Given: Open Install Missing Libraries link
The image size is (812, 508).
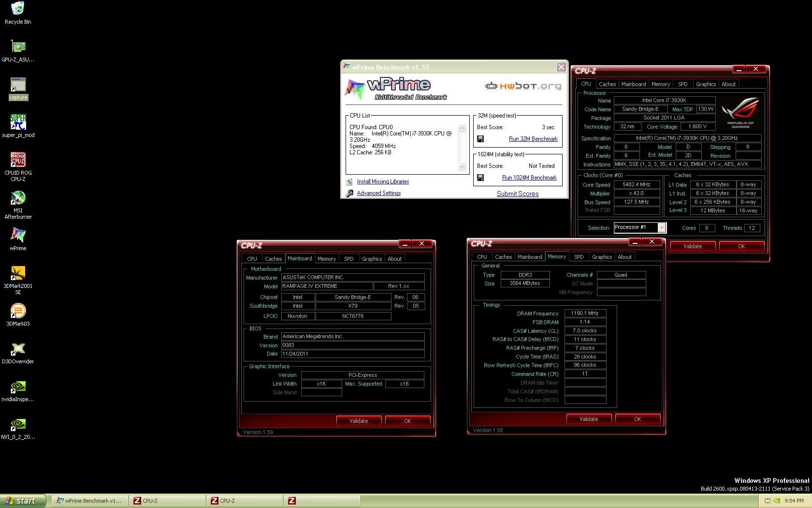Looking at the screenshot, I should (x=383, y=181).
